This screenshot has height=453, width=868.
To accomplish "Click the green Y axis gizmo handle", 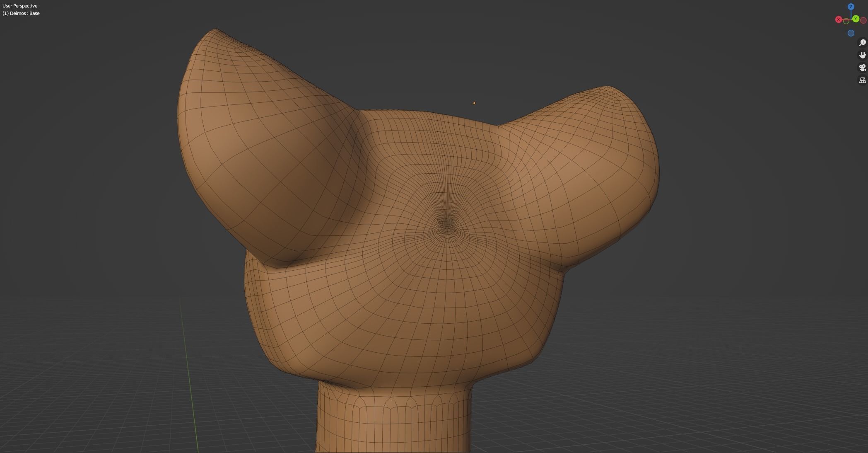I will click(856, 19).
